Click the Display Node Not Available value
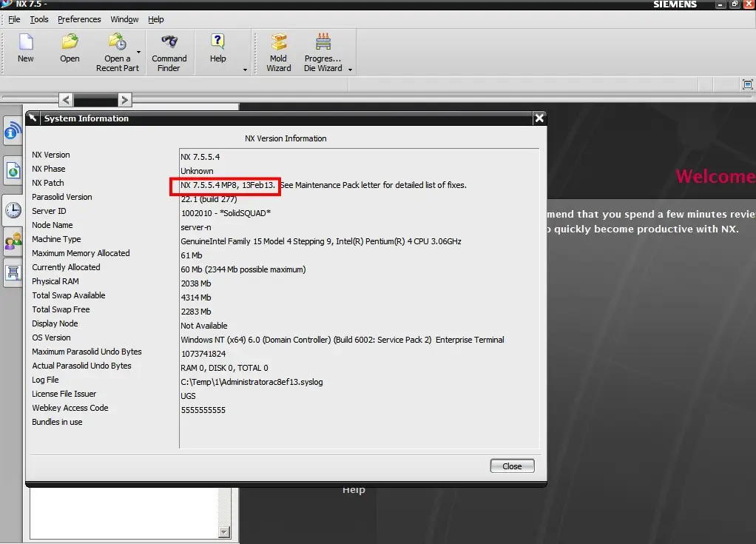 tap(204, 326)
